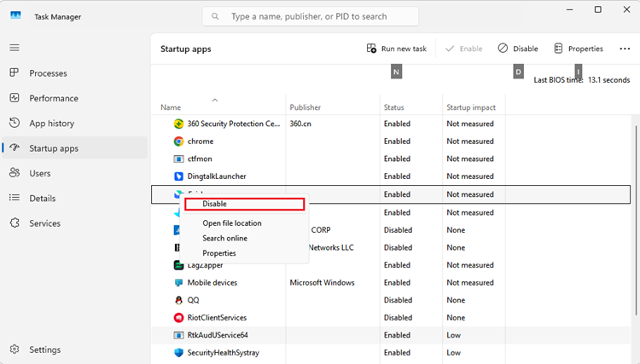
Task: Open the hamburger navigation menu
Action: [15, 48]
